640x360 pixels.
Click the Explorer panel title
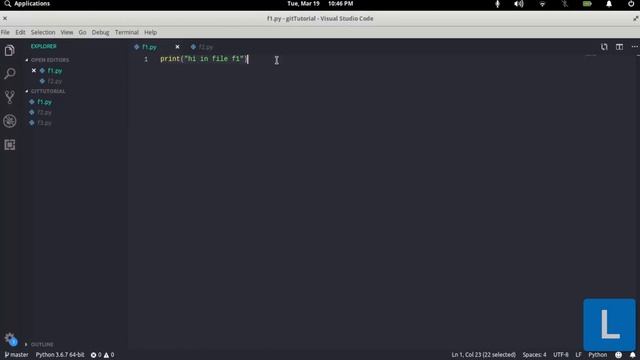pos(44,46)
